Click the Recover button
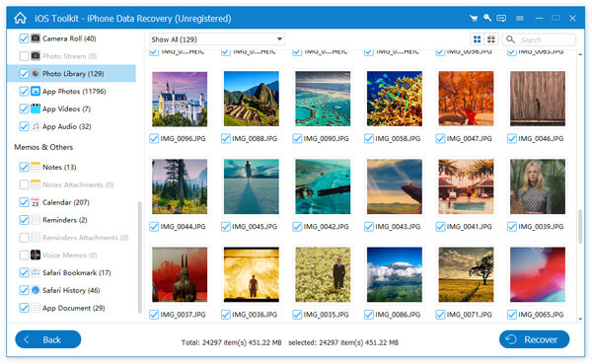The height and width of the screenshot is (364, 592). [534, 339]
